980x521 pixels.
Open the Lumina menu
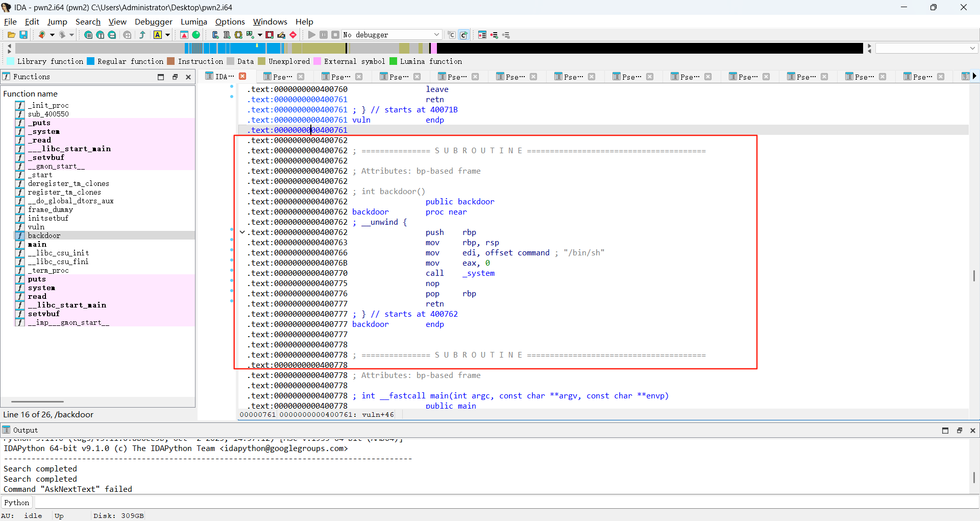pyautogui.click(x=194, y=21)
